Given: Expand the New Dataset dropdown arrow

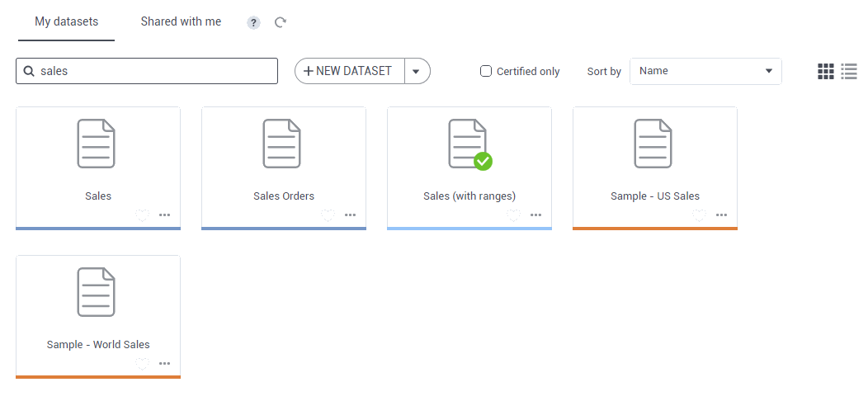Looking at the screenshot, I should 417,71.
